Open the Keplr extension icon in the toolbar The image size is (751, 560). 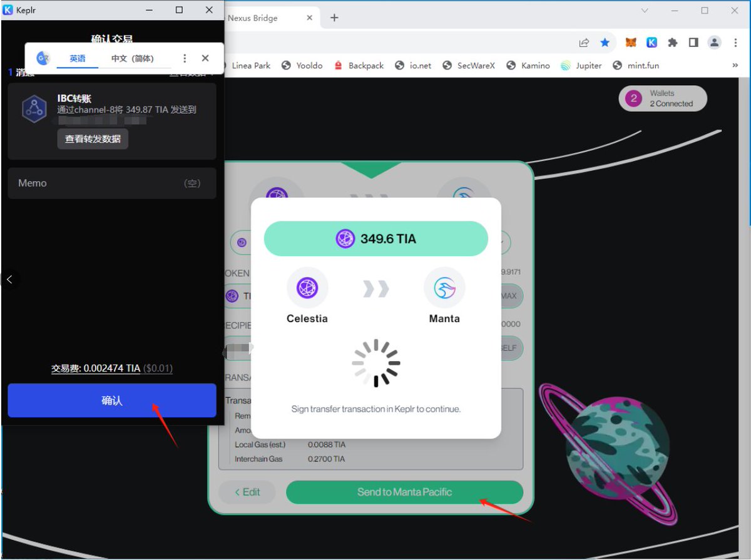click(651, 43)
